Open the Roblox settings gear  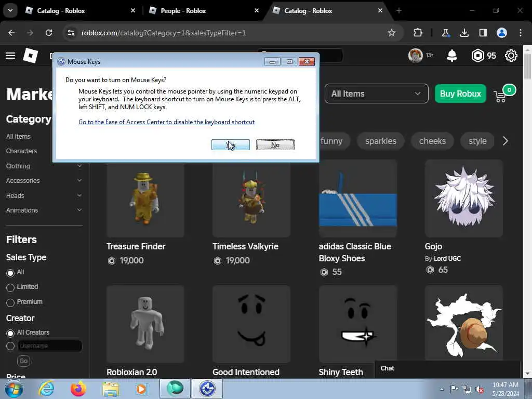(511, 55)
